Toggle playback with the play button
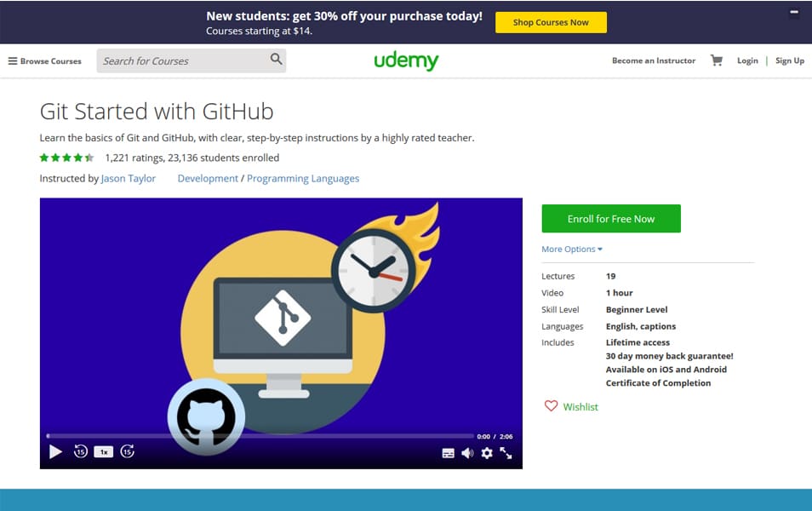The image size is (812, 511). click(x=55, y=452)
